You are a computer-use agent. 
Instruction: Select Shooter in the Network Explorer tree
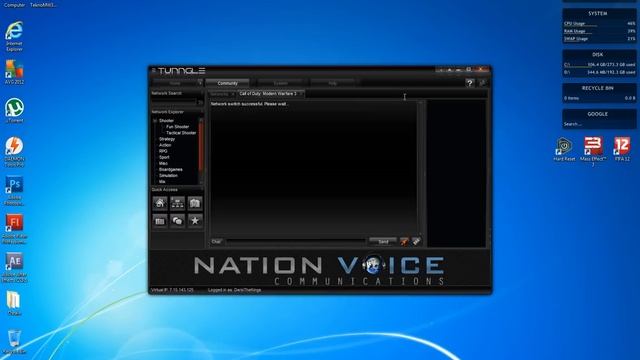167,121
